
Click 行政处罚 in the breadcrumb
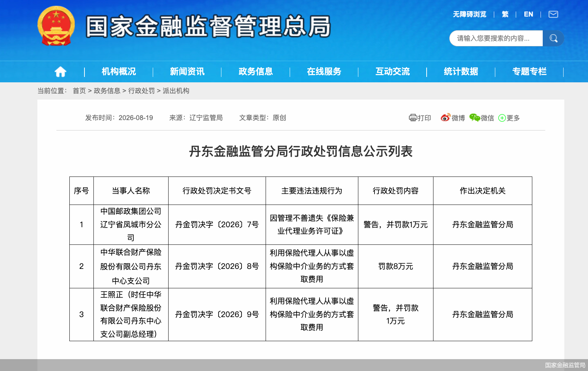pos(142,91)
